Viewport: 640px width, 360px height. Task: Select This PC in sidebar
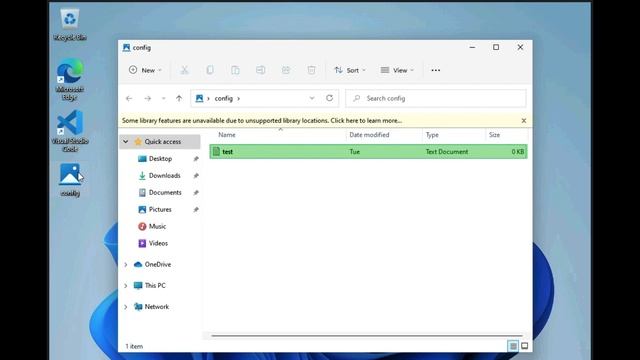click(155, 286)
